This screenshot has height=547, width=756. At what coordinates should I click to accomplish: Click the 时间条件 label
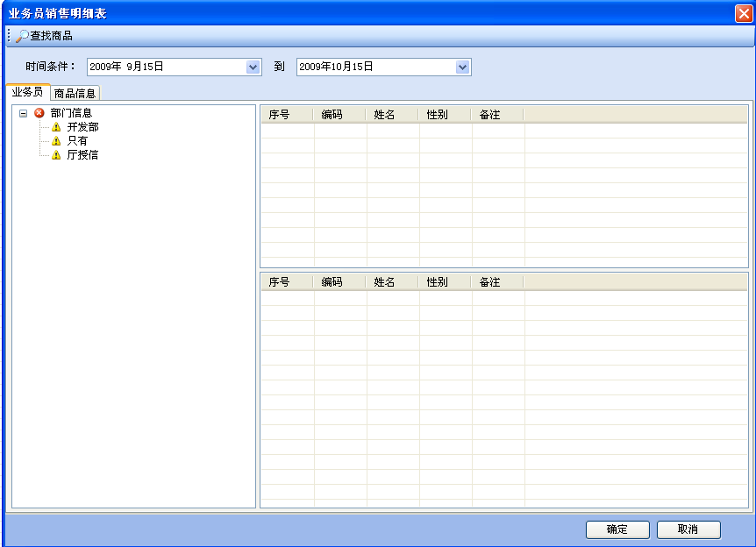(x=51, y=67)
